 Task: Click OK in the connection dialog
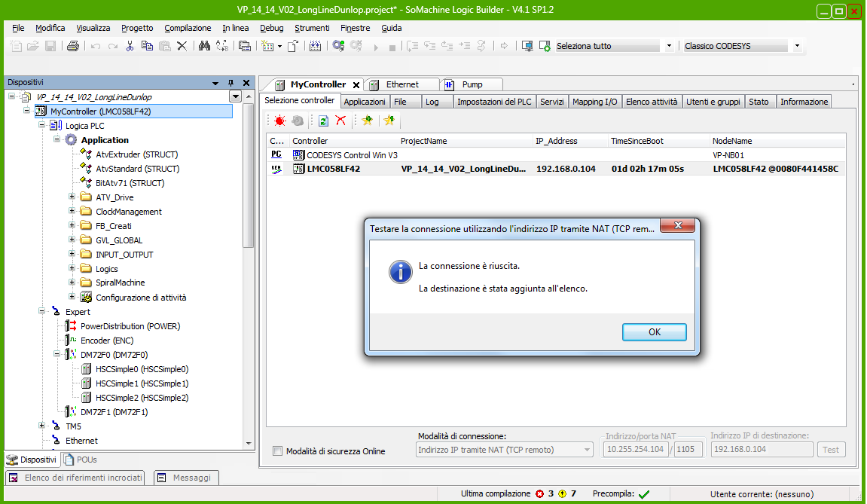654,332
